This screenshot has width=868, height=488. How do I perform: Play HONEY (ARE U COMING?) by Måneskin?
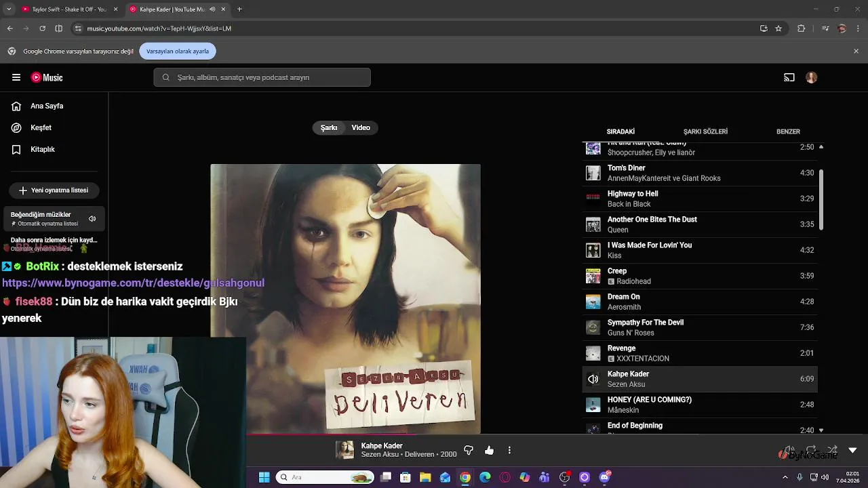[x=700, y=405]
